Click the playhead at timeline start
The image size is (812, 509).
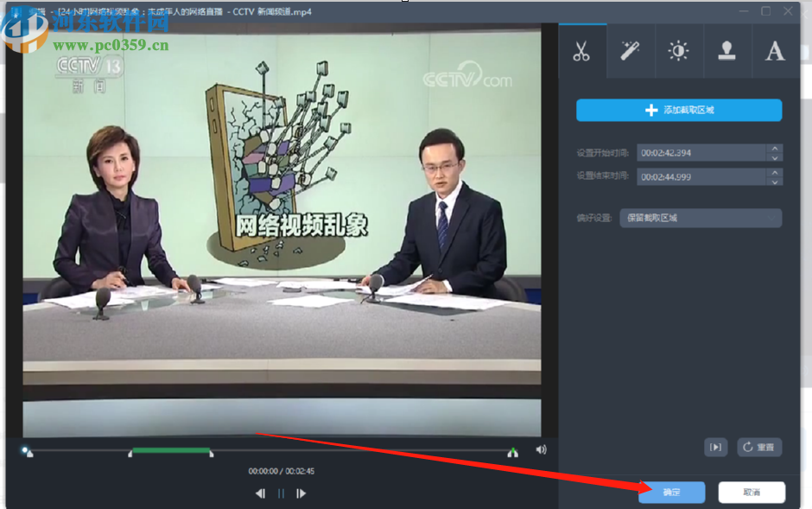click(27, 451)
